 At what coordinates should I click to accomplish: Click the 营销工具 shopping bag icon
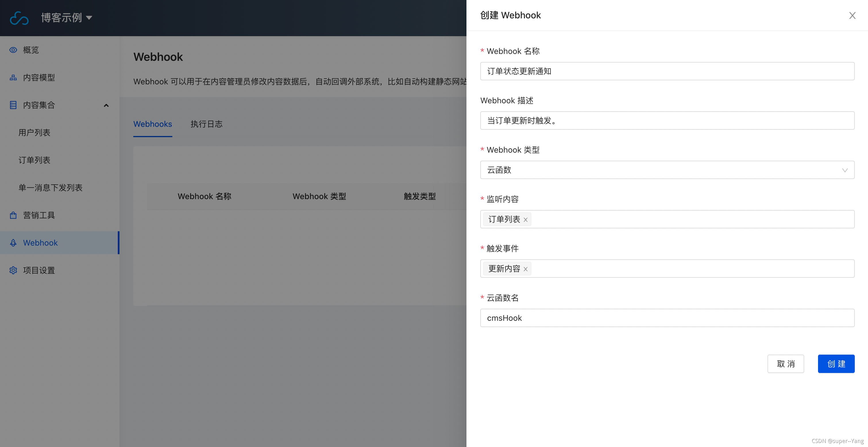(x=13, y=215)
